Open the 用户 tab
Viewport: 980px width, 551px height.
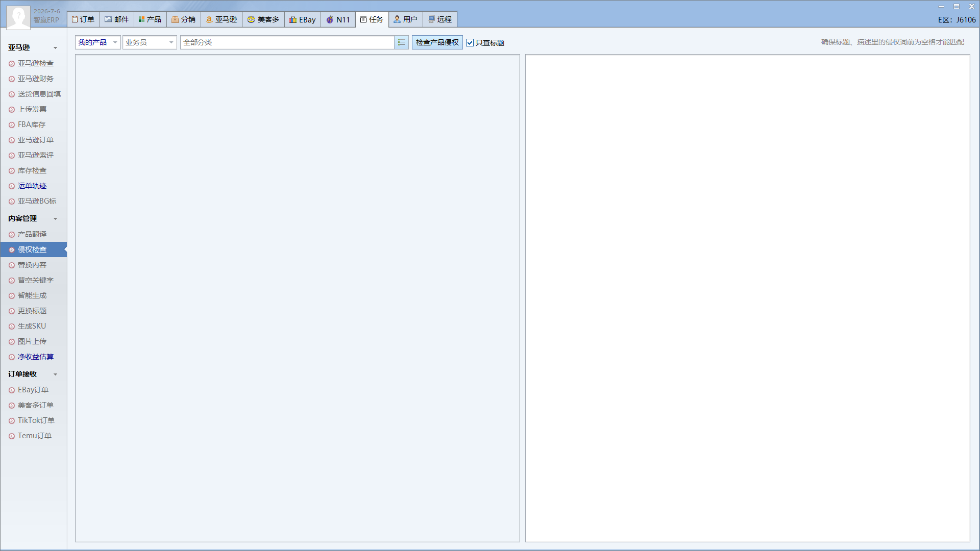[406, 19]
